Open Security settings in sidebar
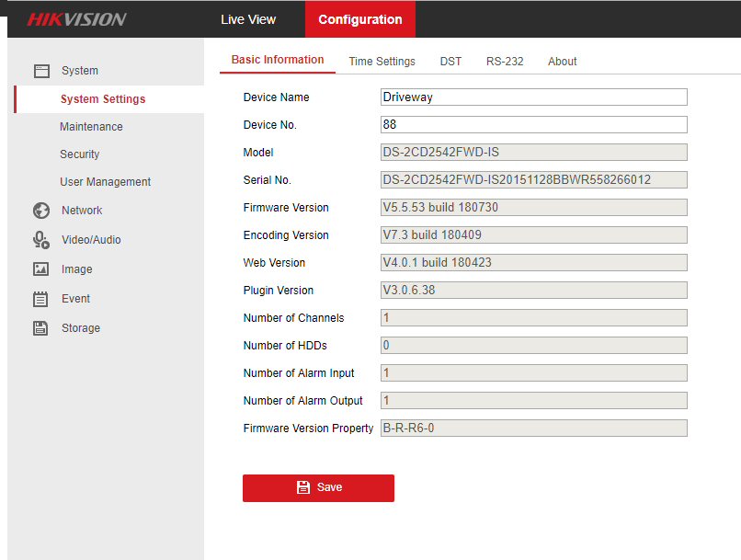This screenshot has height=560, width=741. [80, 154]
